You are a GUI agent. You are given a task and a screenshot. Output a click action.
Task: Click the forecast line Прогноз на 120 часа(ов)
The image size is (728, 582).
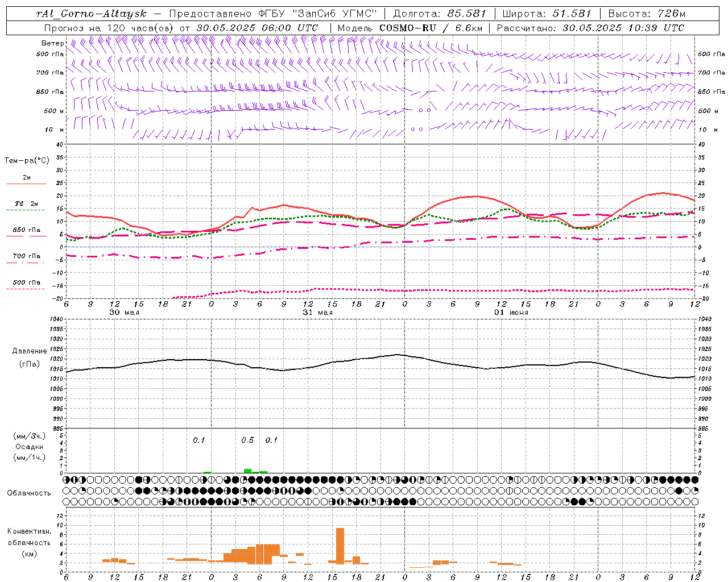pyautogui.click(x=109, y=28)
